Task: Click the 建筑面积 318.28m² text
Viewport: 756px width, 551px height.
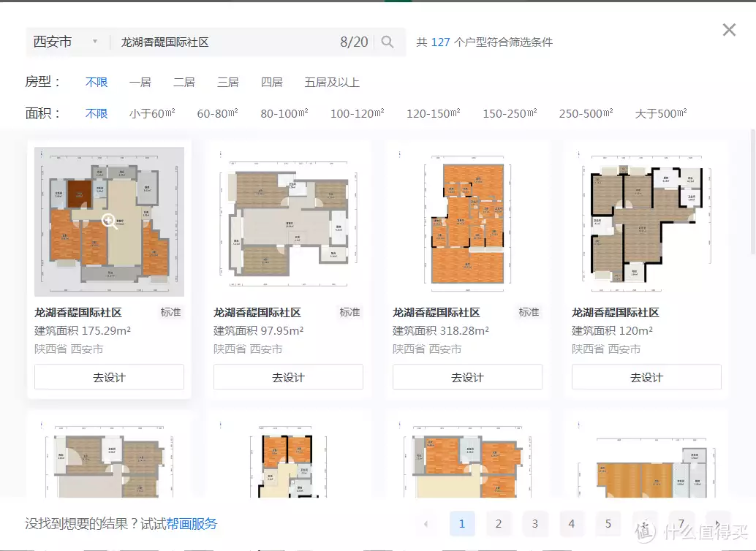Action: [441, 331]
